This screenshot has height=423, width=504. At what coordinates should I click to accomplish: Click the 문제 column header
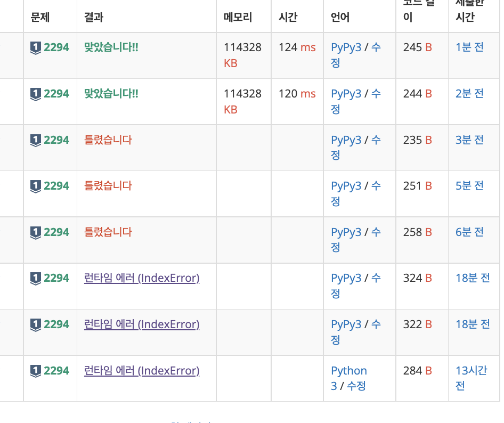point(40,17)
